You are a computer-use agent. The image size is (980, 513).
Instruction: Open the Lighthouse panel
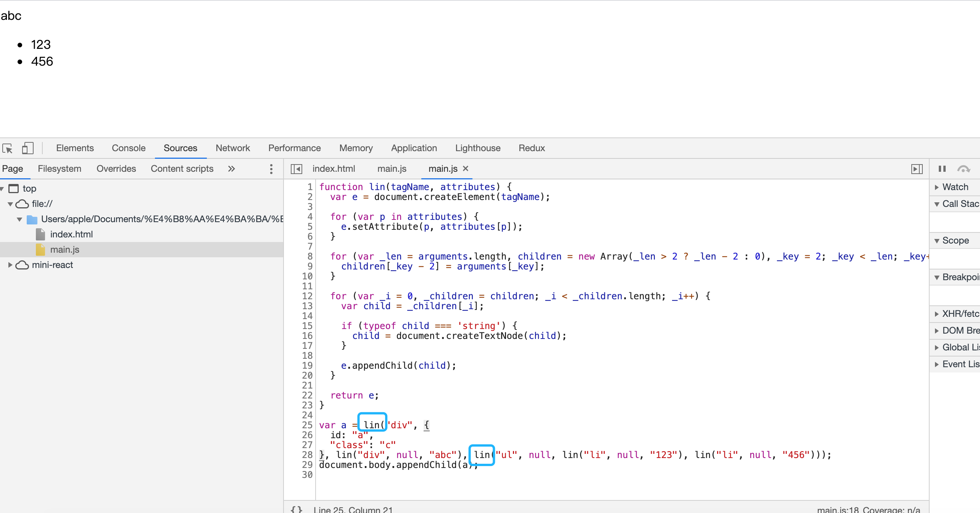coord(478,148)
